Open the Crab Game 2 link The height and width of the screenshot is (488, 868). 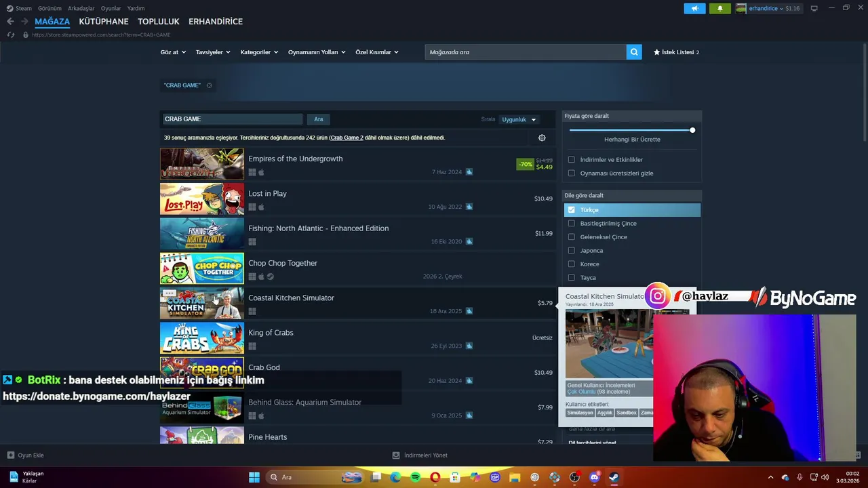(347, 138)
